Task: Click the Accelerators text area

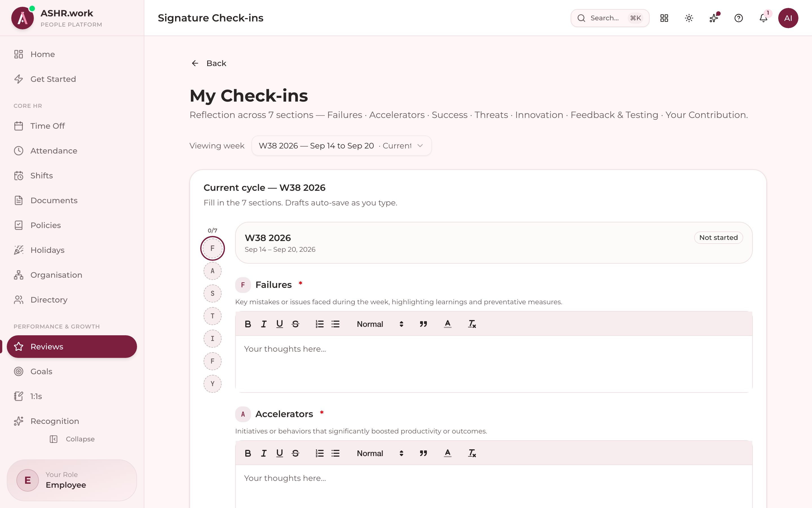Action: coord(494,487)
